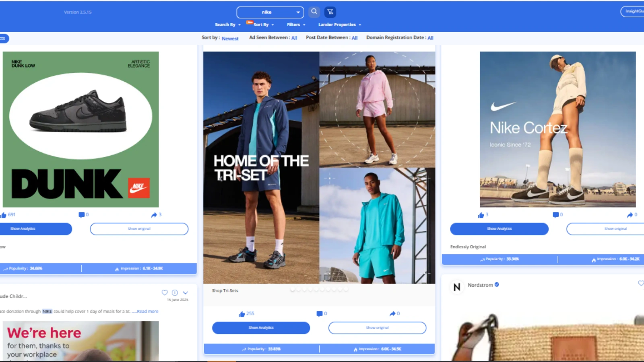644x362 pixels.
Task: Click share icon on Tri-Set ad
Action: point(392,314)
